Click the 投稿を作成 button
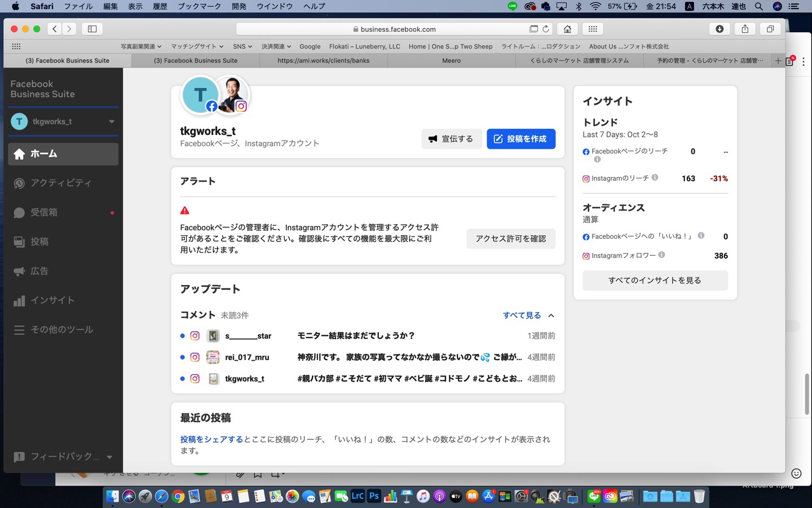The image size is (812, 508). 521,139
